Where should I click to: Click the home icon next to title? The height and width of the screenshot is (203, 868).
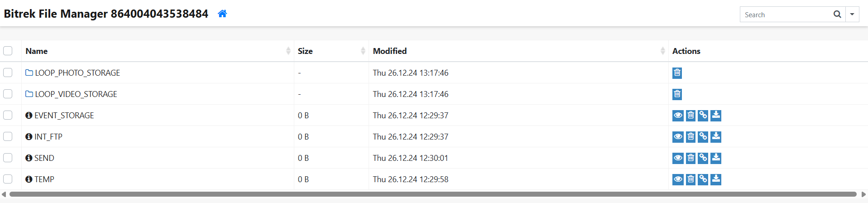pyautogui.click(x=222, y=14)
